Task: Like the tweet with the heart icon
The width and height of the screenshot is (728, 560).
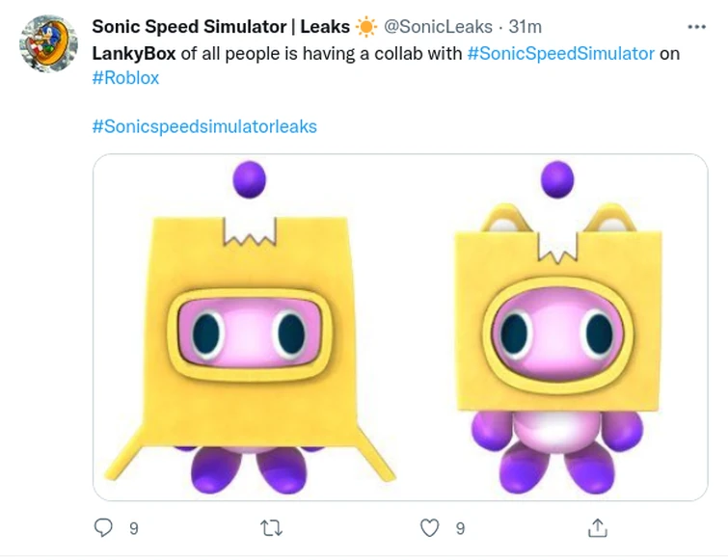Action: tap(431, 527)
